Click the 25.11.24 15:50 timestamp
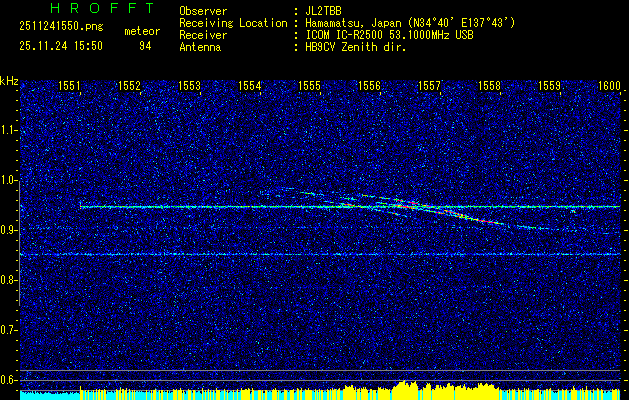 pos(61,46)
